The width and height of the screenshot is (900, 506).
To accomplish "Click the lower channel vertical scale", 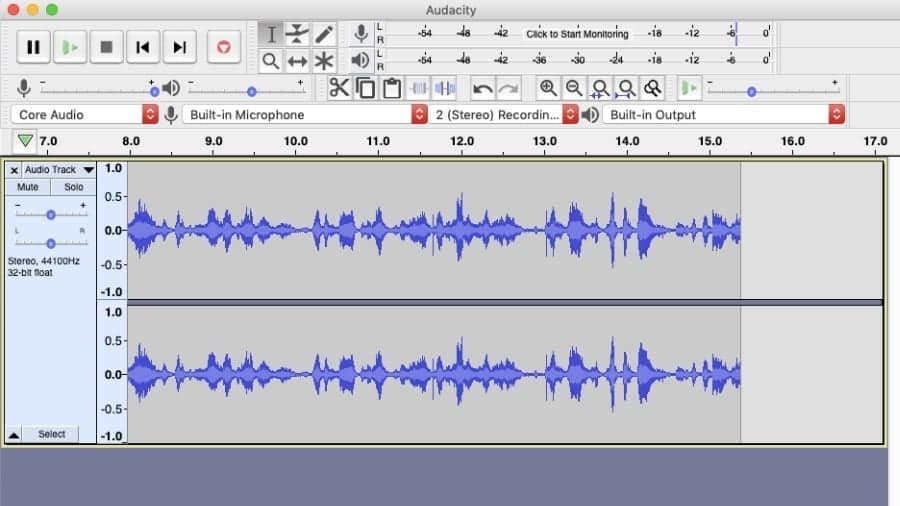I will tap(112, 374).
